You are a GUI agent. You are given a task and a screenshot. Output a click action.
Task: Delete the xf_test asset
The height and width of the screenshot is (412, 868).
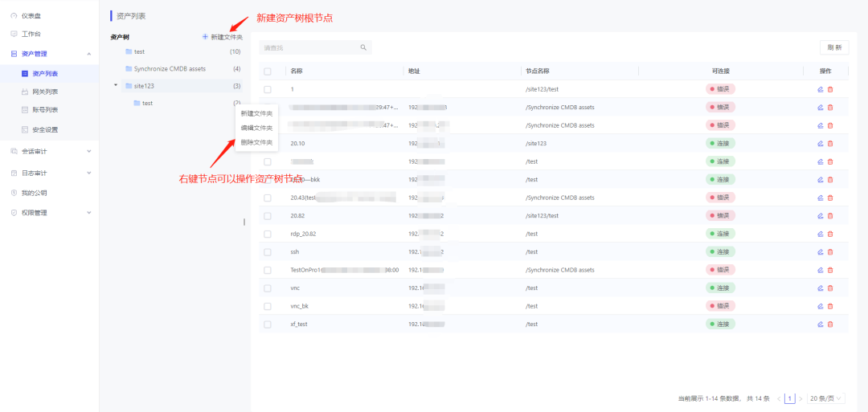(829, 324)
